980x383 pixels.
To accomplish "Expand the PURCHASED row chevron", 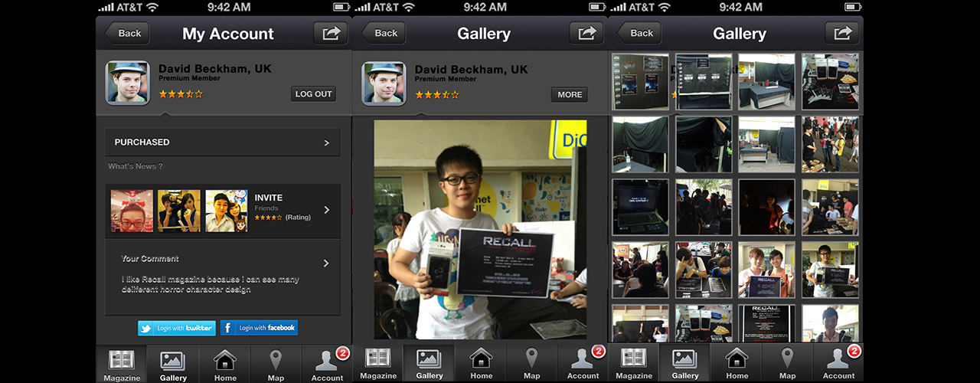I will [x=327, y=142].
